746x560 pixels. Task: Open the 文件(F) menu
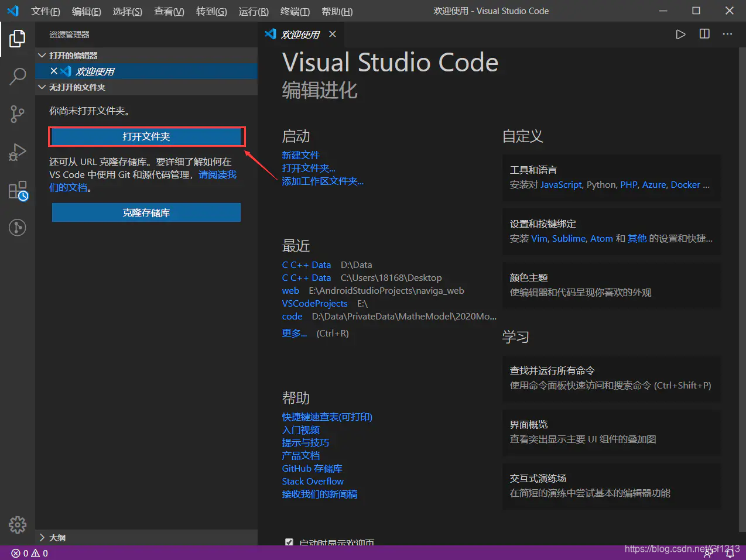46,11
